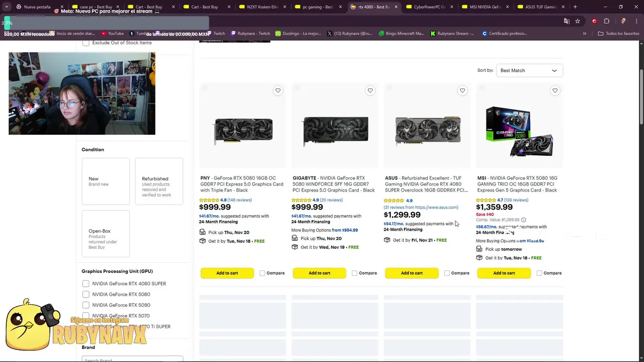This screenshot has width=644, height=362.
Task: Add the PNY RTX 5080 to cart
Action: (227, 273)
